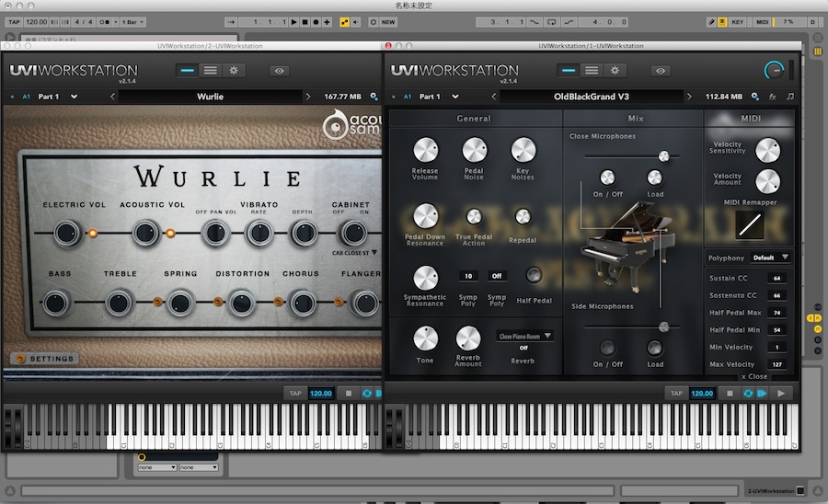Toggle eye view button in Wurlie window
The height and width of the screenshot is (504, 828).
(280, 71)
